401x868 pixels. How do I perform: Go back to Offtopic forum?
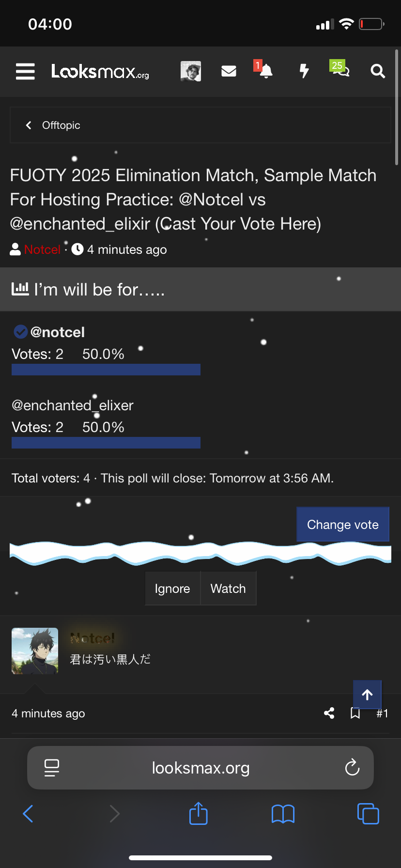(53, 125)
